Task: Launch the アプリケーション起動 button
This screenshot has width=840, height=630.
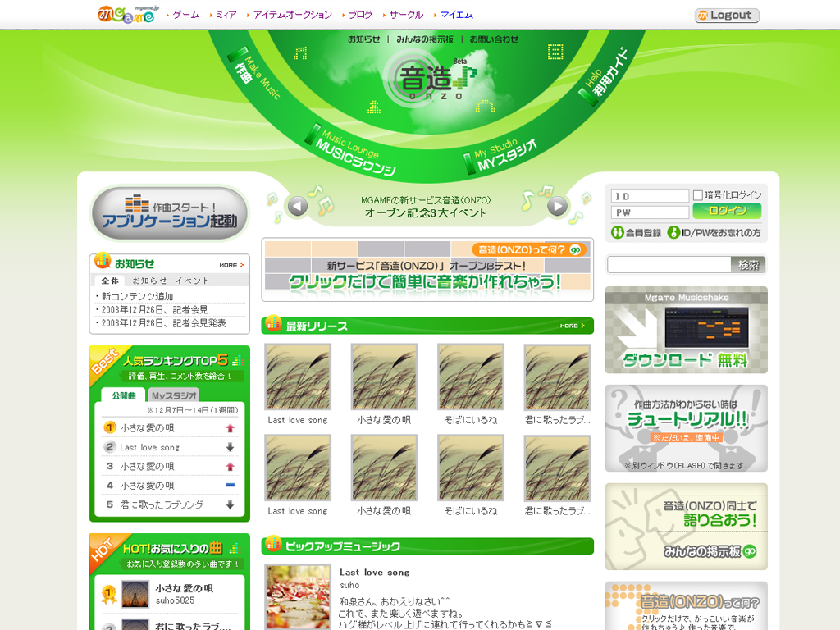Action: [170, 214]
